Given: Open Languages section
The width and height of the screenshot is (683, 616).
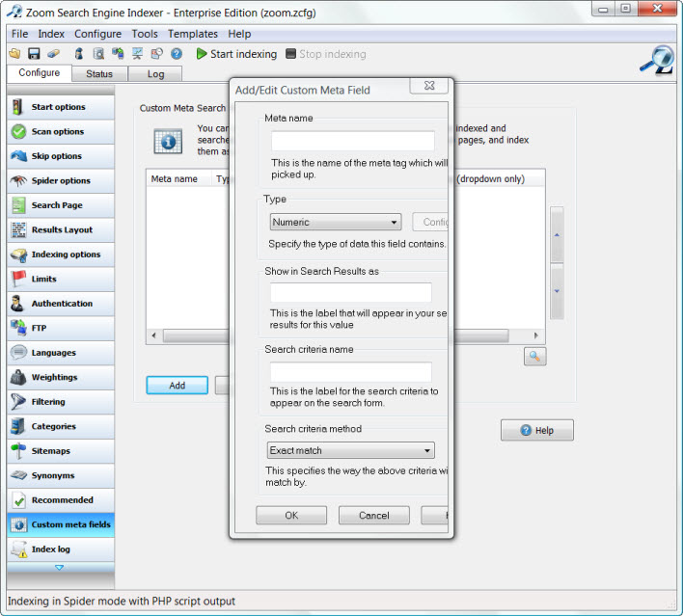Looking at the screenshot, I should (x=61, y=353).
